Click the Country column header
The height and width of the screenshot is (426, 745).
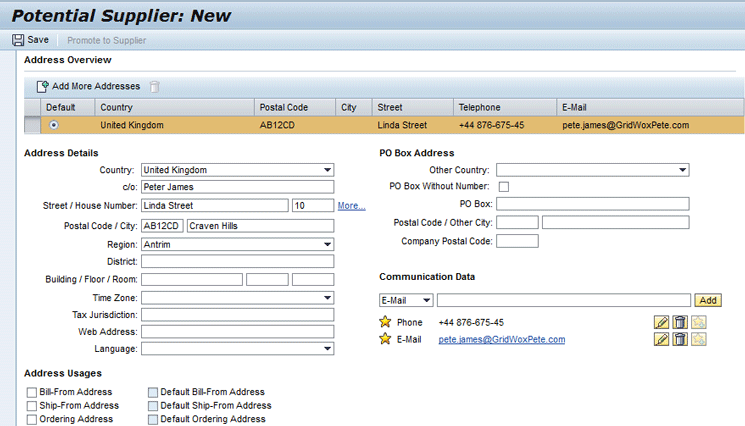175,107
